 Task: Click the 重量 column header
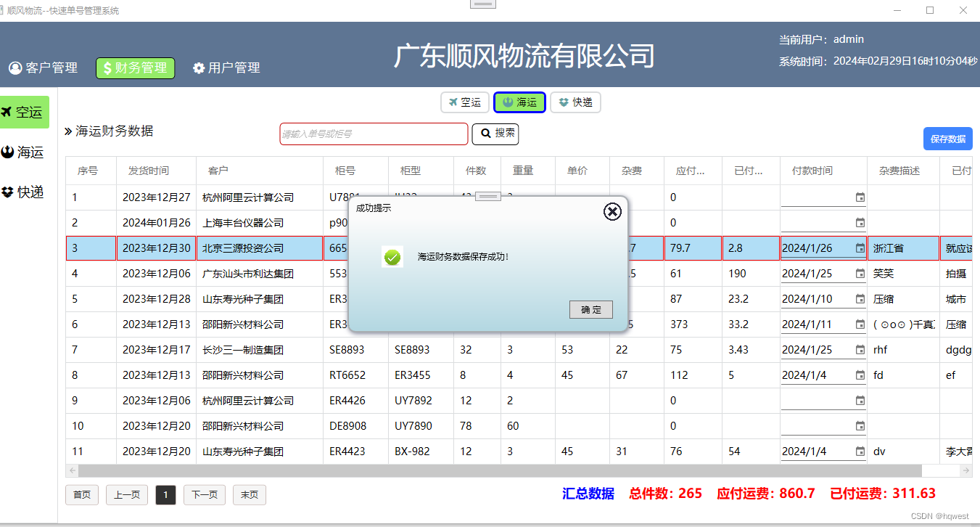pos(528,171)
